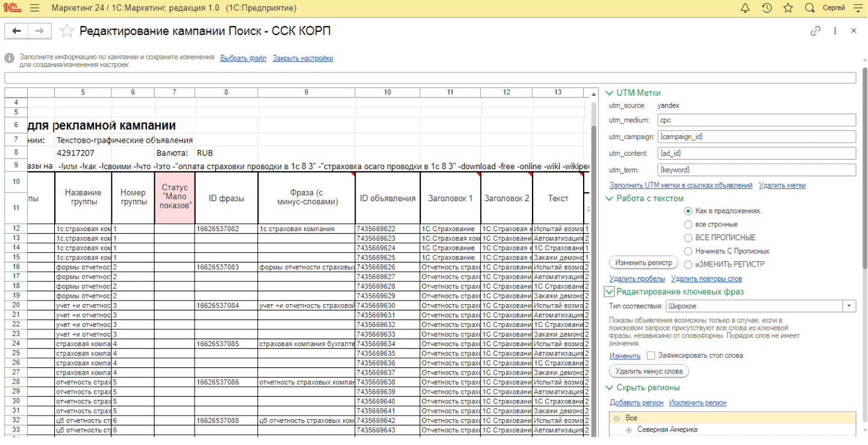This screenshot has height=445, width=868.
Task: Expand 'Северная Америка' region node
Action: [629, 430]
